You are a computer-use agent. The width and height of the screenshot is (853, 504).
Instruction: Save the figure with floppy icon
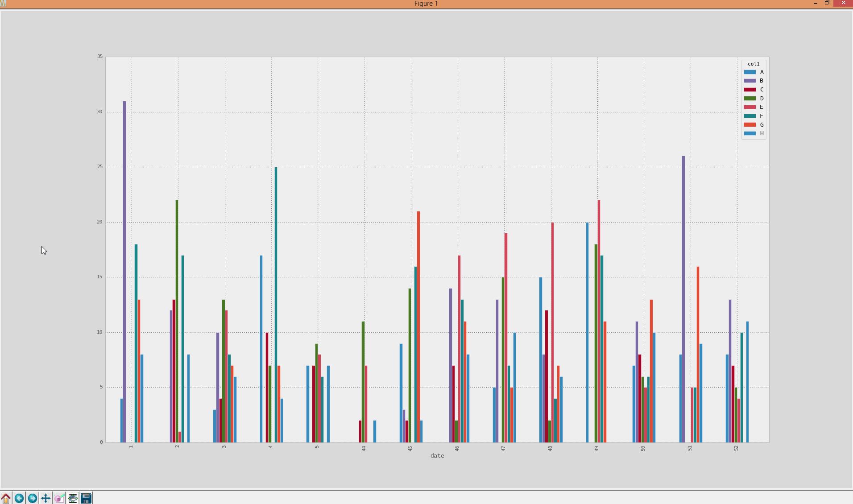(86, 498)
